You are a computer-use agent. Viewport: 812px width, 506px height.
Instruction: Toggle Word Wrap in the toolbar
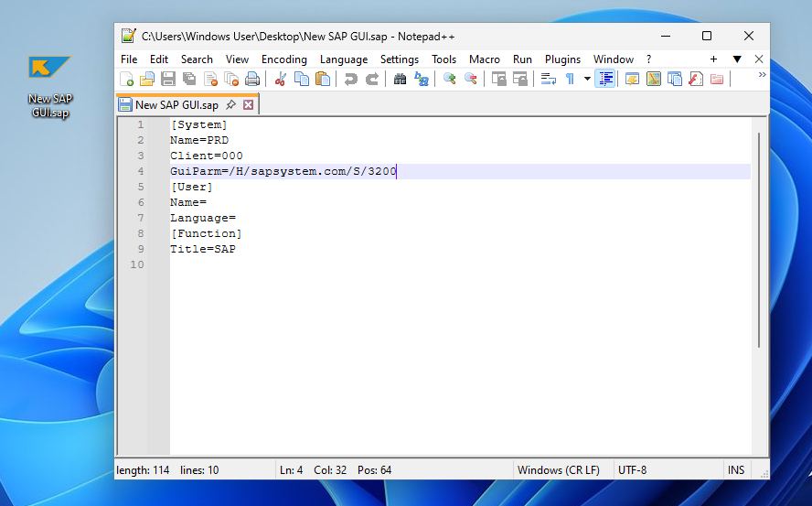coord(549,80)
